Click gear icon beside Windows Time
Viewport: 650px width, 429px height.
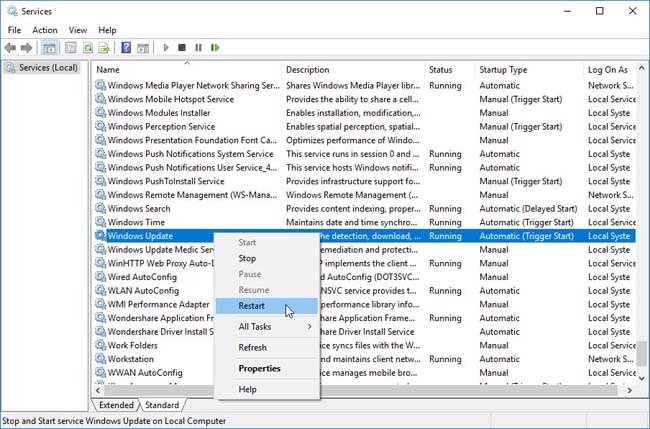[100, 222]
